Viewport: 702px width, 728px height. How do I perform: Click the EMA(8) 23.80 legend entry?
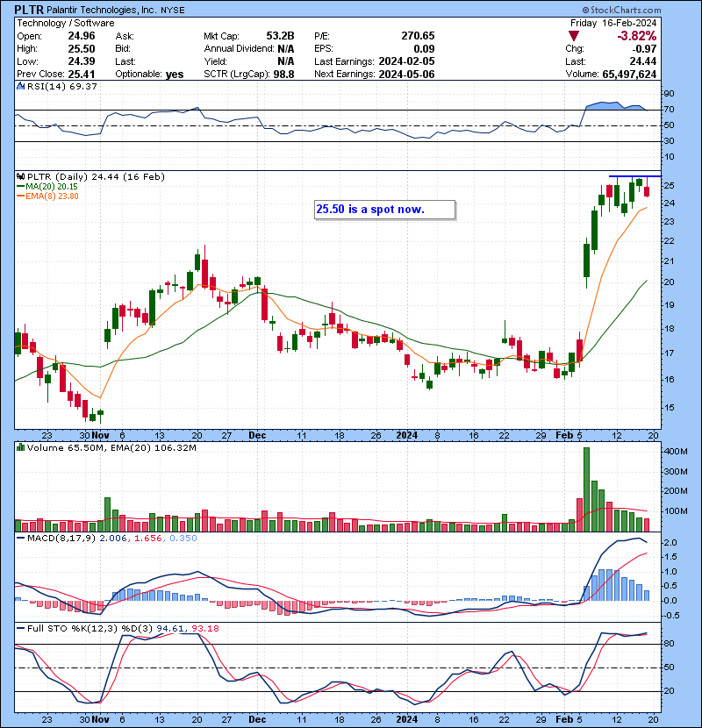47,196
